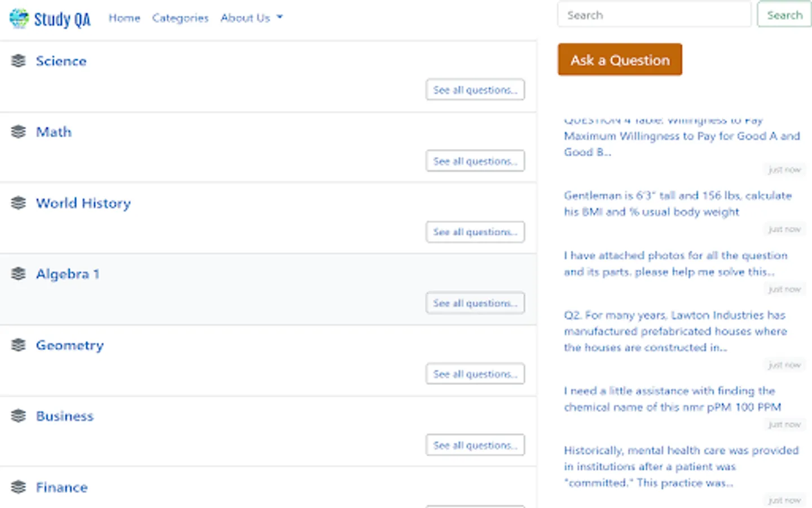Screen dimensions: 812x508
Task: Open the nmr chemical name question
Action: [672, 399]
